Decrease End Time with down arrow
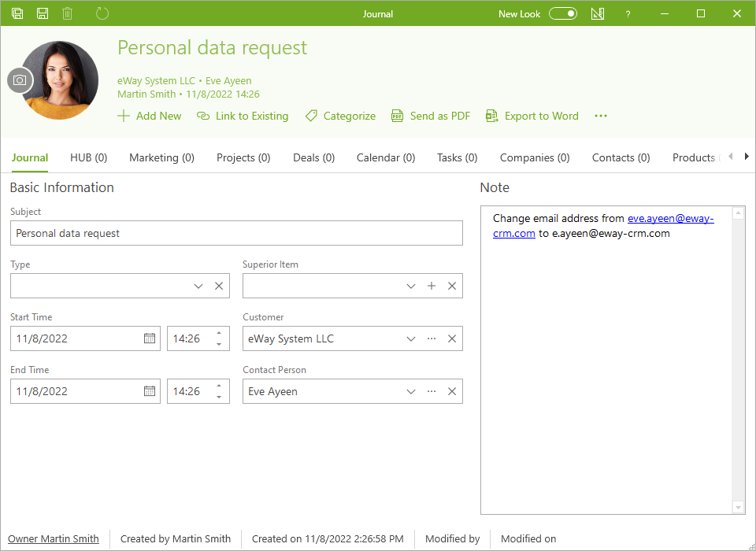This screenshot has height=551, width=756. coord(219,397)
